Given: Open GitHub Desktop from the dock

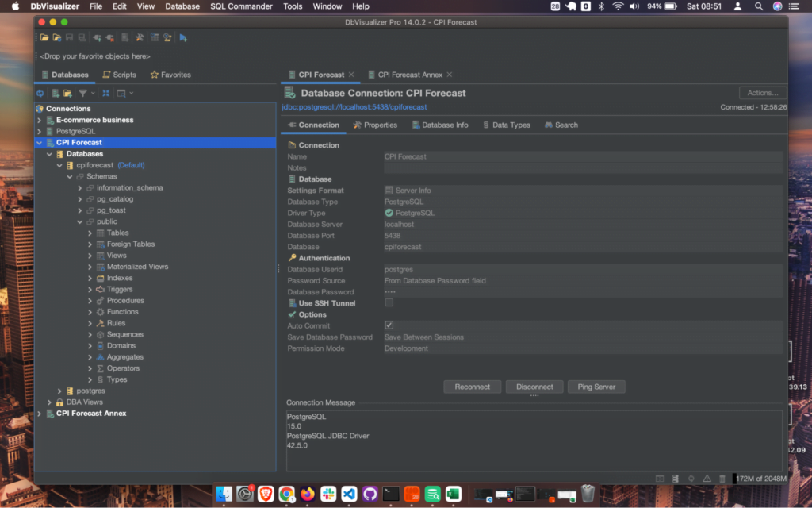Looking at the screenshot, I should (x=370, y=494).
